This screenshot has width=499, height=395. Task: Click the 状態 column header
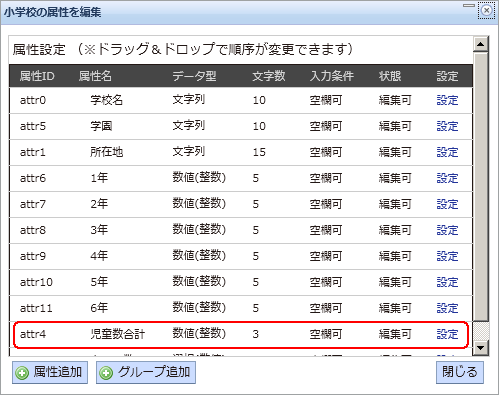(390, 76)
